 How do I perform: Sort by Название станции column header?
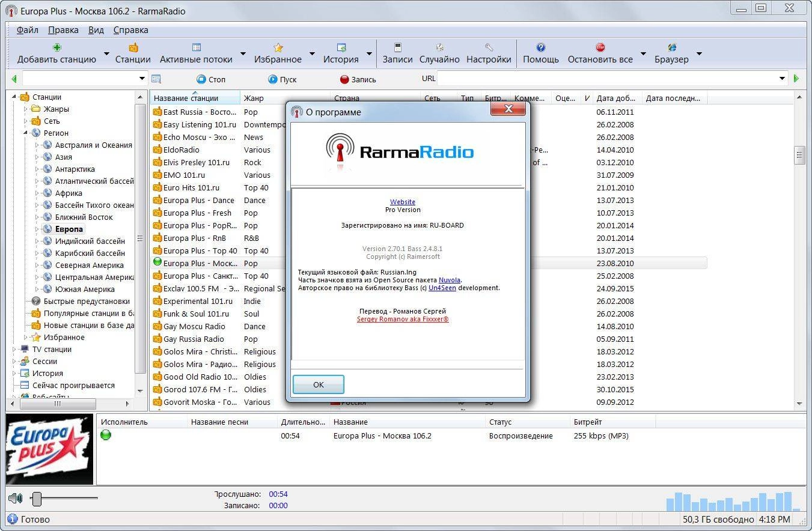195,98
